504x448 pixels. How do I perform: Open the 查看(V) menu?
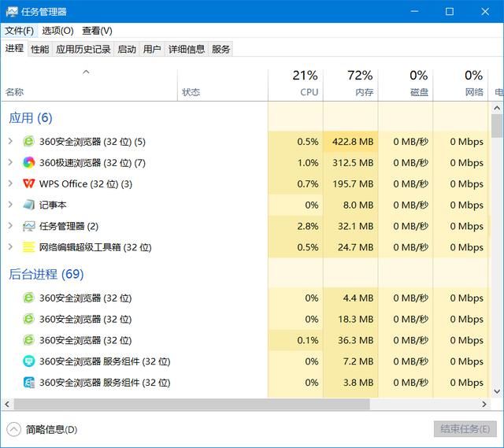tap(97, 31)
